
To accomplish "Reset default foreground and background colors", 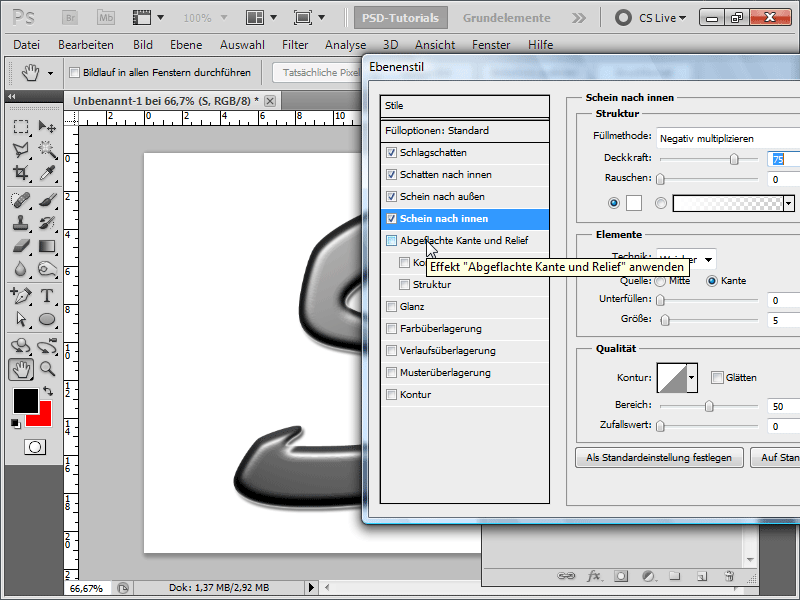I will tap(16, 423).
